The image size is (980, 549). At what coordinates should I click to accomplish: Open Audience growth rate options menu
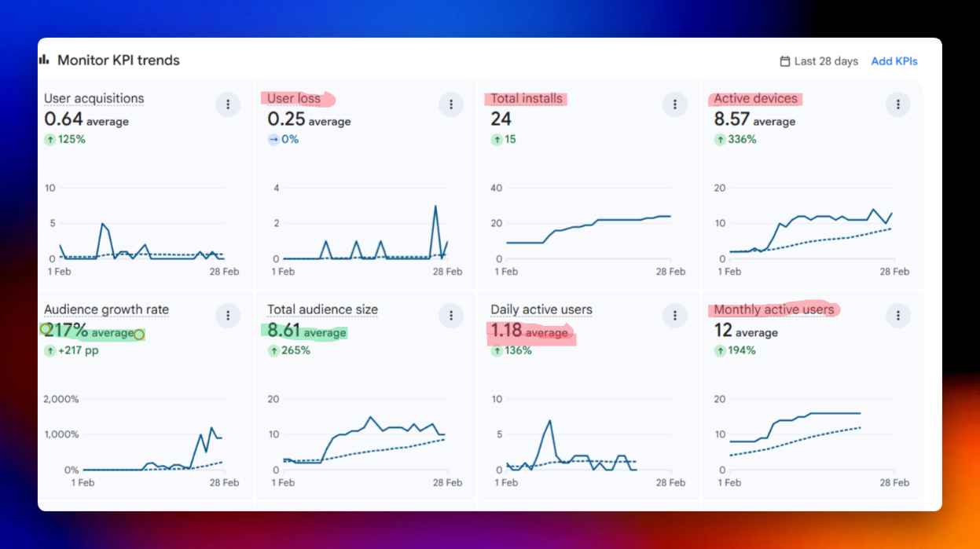click(x=227, y=316)
